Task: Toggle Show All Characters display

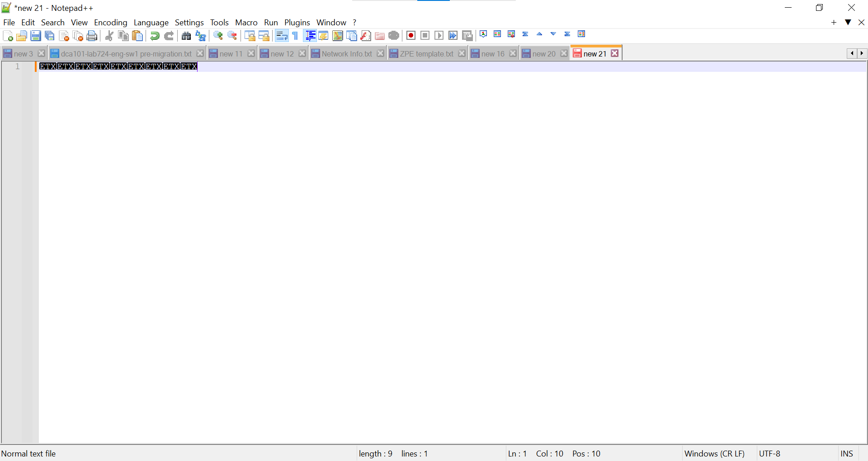Action: [294, 35]
